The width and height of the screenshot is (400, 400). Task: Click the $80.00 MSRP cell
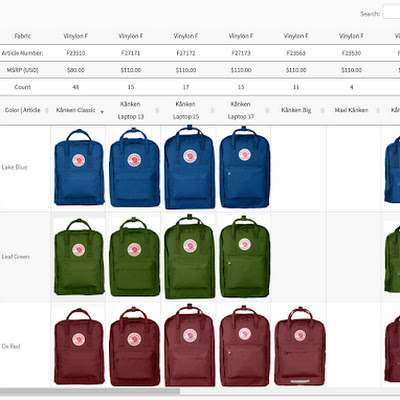(76, 70)
